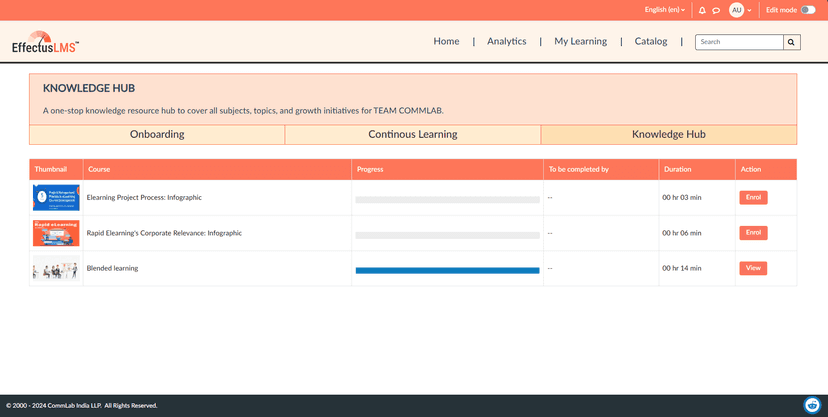828x417 pixels.
Task: Expand the user menu arrow beside AU
Action: point(749,11)
